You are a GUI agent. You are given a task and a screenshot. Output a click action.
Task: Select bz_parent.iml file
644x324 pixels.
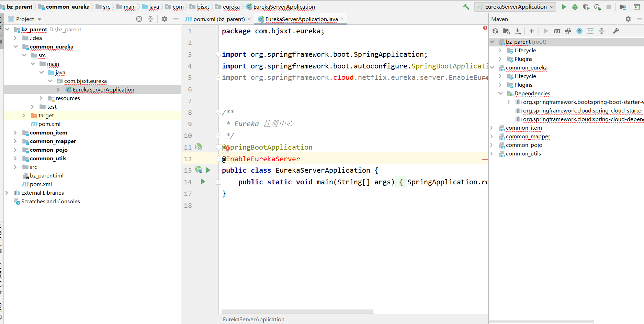coord(47,175)
